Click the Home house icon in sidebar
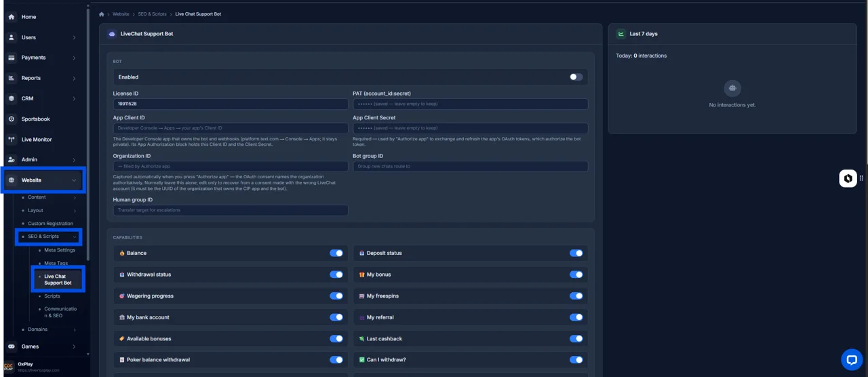 tap(12, 17)
